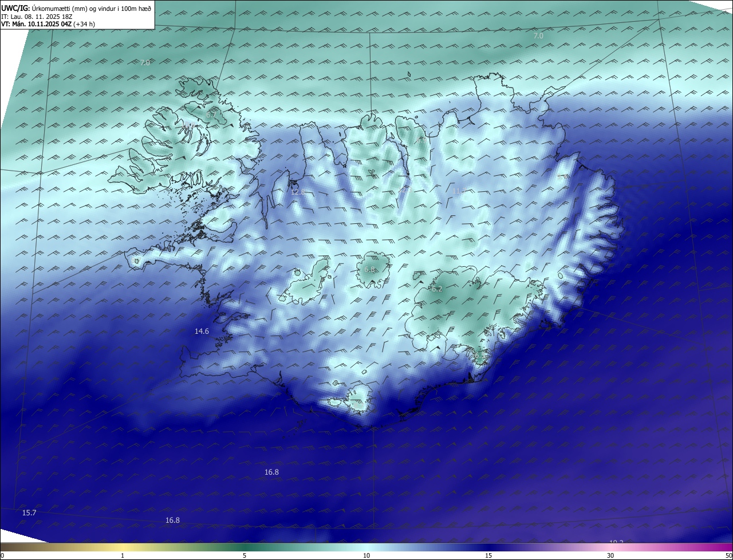Screen dimensions: 733x560
Task: Click the 6.7 value in the Westfjords
Action: [211, 115]
